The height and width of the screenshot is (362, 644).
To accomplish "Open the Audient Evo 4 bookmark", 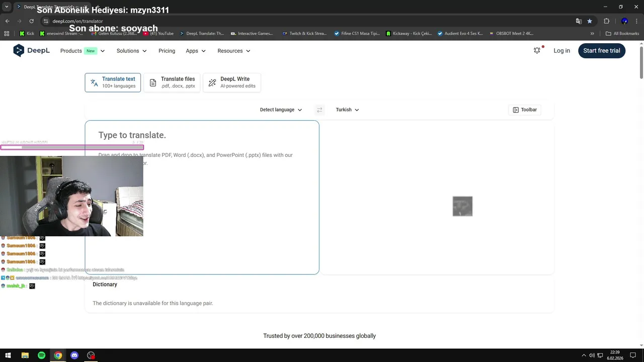I will click(460, 34).
